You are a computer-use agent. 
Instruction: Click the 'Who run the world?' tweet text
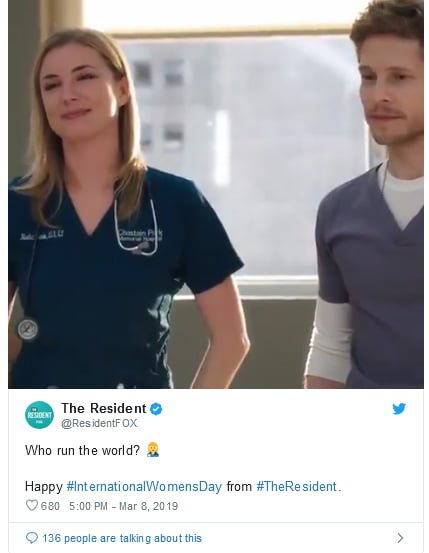click(x=82, y=450)
